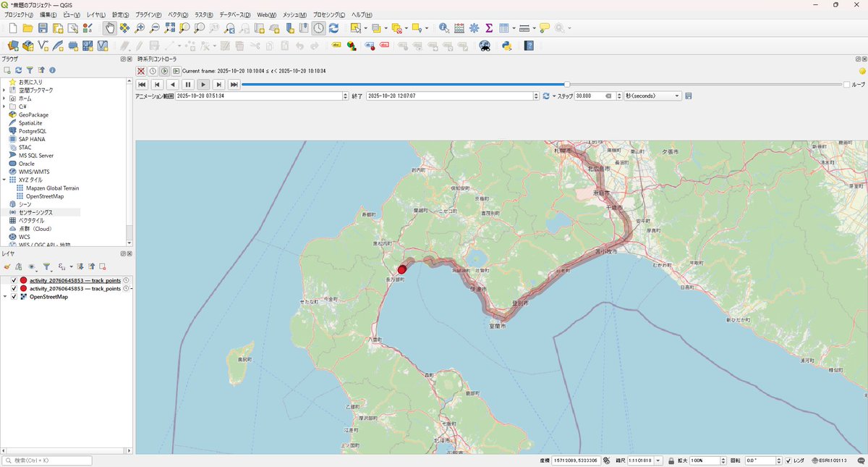Open the Map Tips speech bubble tool
The width and height of the screenshot is (868, 467).
[x=543, y=28]
